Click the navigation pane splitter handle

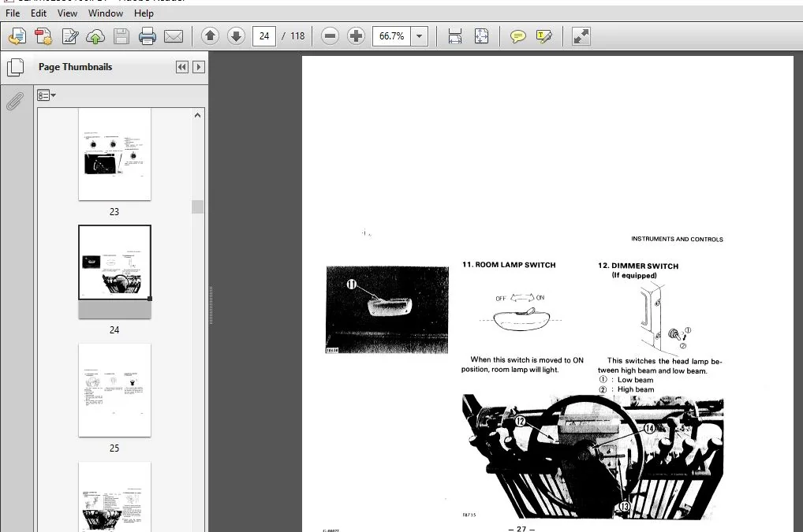(x=211, y=305)
